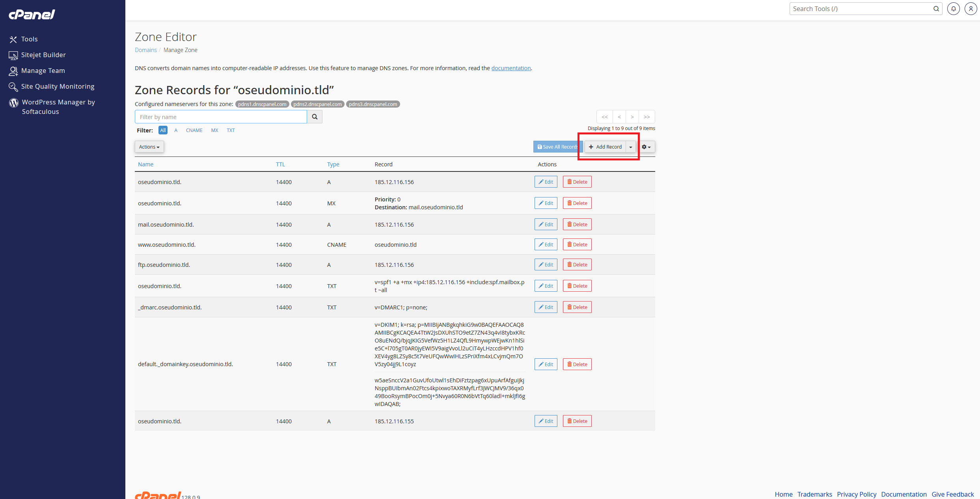980x499 pixels.
Task: Filter records by MX type
Action: tap(214, 130)
